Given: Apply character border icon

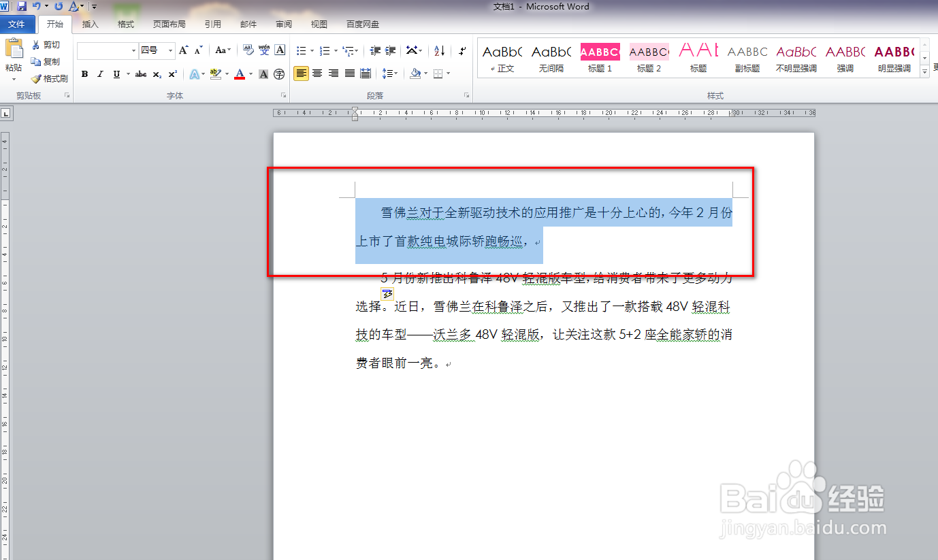Looking at the screenshot, I should click(280, 50).
